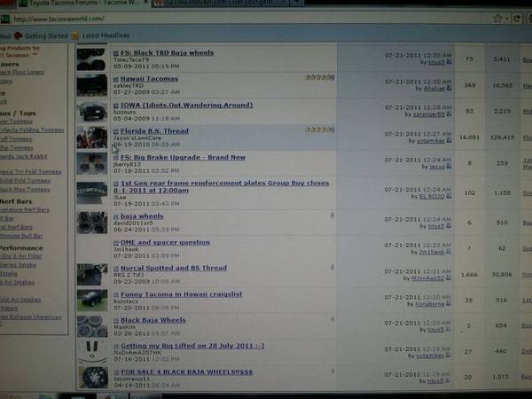The width and height of the screenshot is (532, 399).
Task: Click the post icon beside Funny Tacoma in Hawaii craigslist
Action: click(x=115, y=294)
